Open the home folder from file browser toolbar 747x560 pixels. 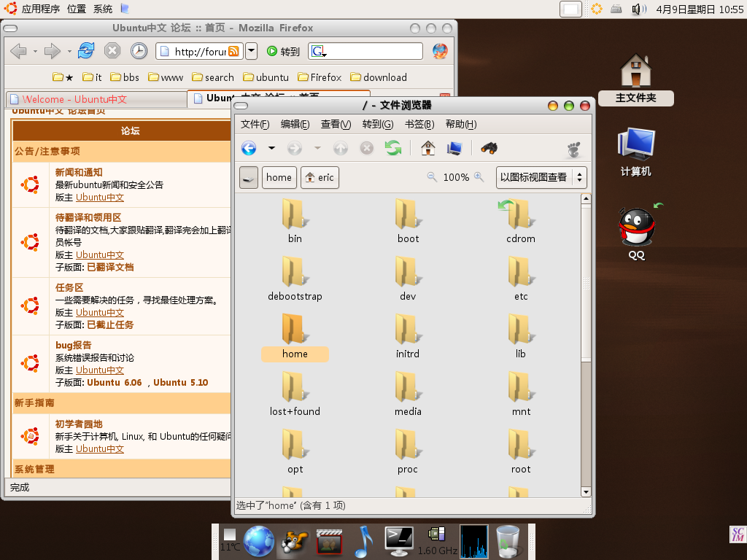click(x=427, y=148)
